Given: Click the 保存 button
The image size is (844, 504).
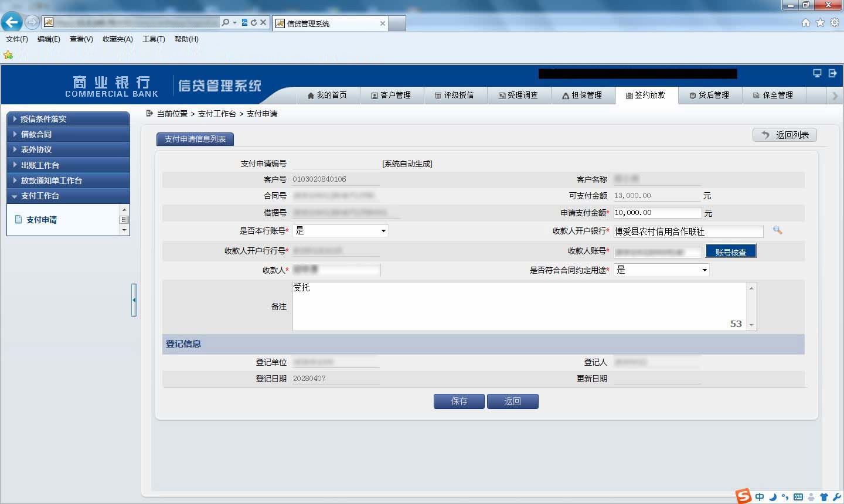Looking at the screenshot, I should click(459, 401).
